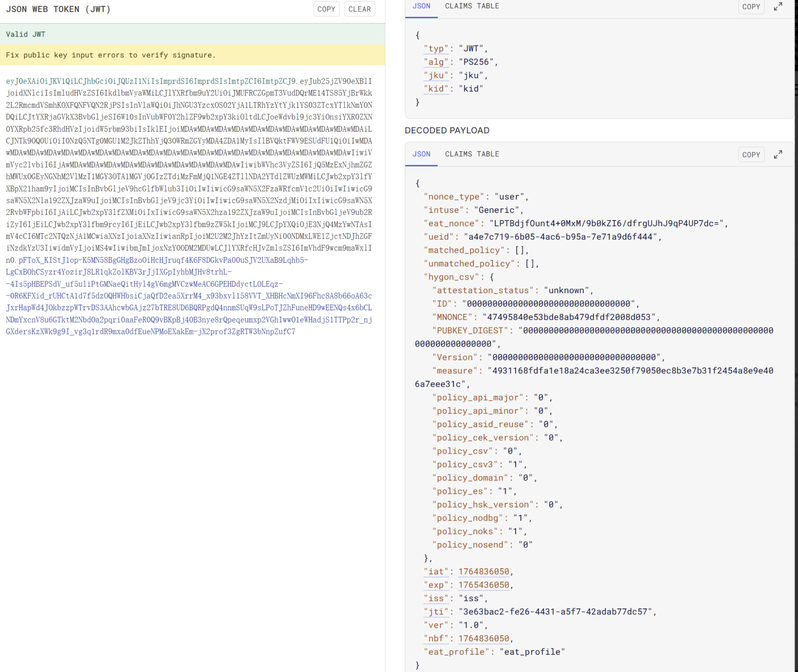Click the "iat" timestamp value 1764836050

pos(483,571)
